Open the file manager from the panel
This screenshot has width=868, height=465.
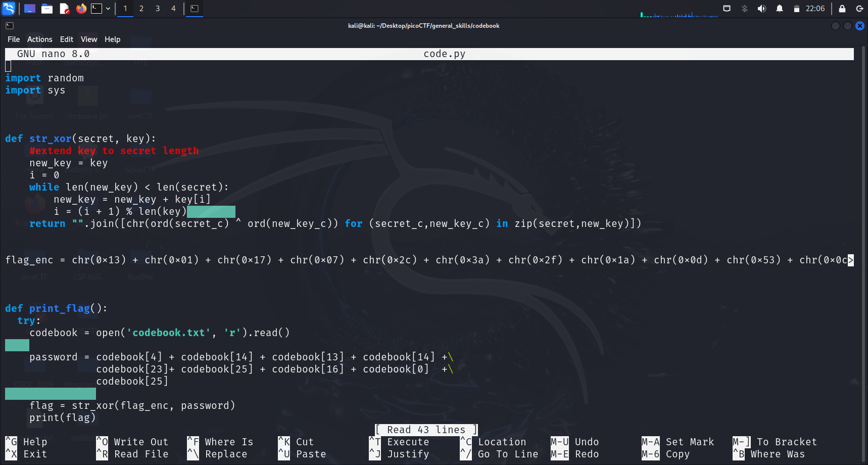tap(47, 9)
